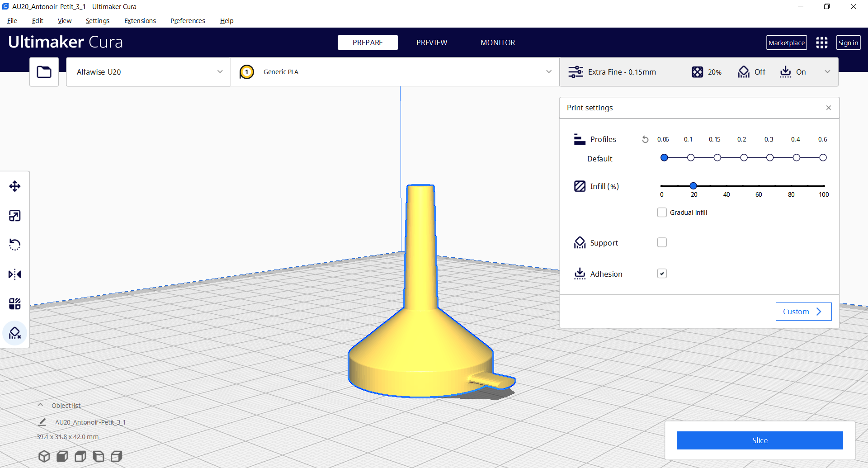Collapse the Object list expander
The image size is (868, 468).
(41, 405)
